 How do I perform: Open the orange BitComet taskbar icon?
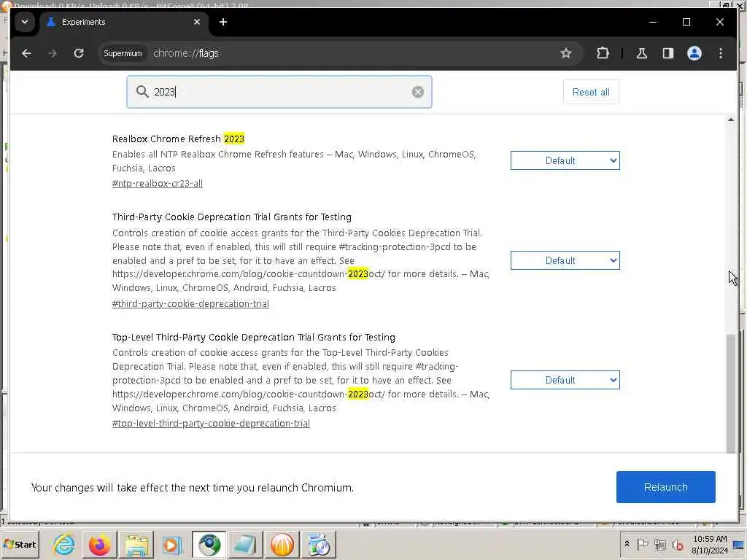tap(282, 544)
